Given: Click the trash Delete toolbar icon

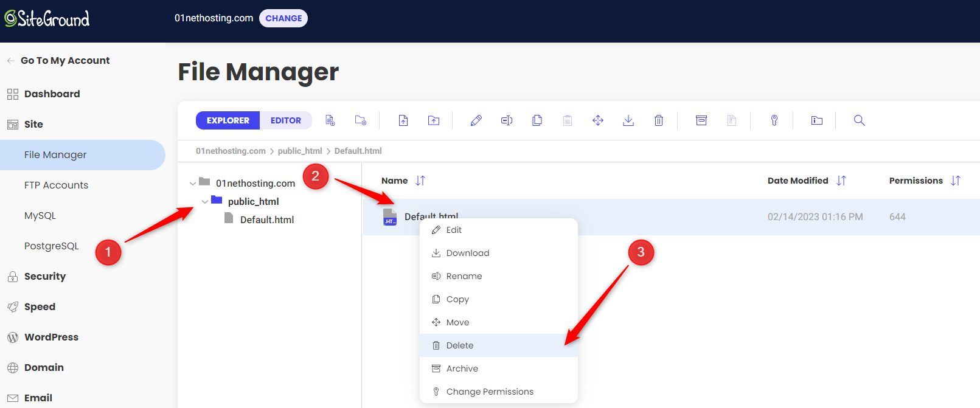Looking at the screenshot, I should pos(659,120).
